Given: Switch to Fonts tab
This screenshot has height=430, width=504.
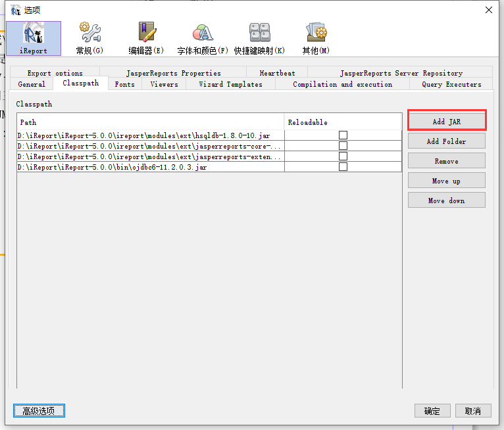Looking at the screenshot, I should tap(125, 84).
